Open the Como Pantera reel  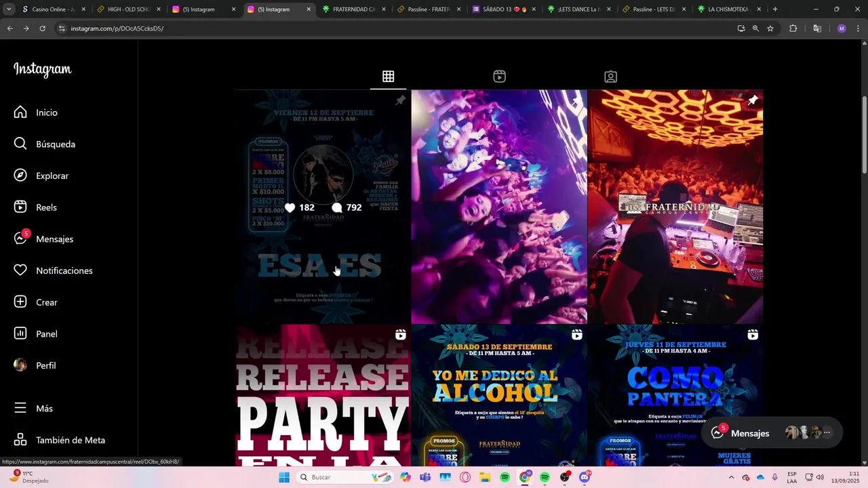(x=675, y=395)
